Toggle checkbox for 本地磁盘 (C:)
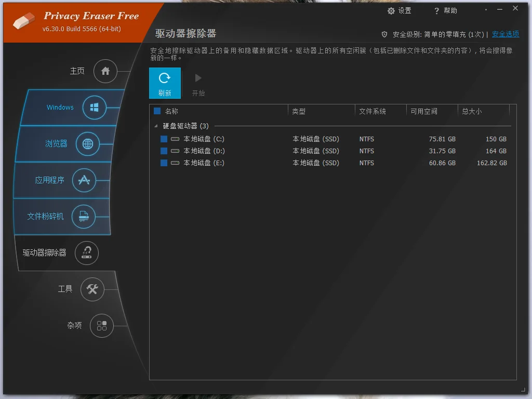Screen dimensions: 532x399 tap(164, 139)
